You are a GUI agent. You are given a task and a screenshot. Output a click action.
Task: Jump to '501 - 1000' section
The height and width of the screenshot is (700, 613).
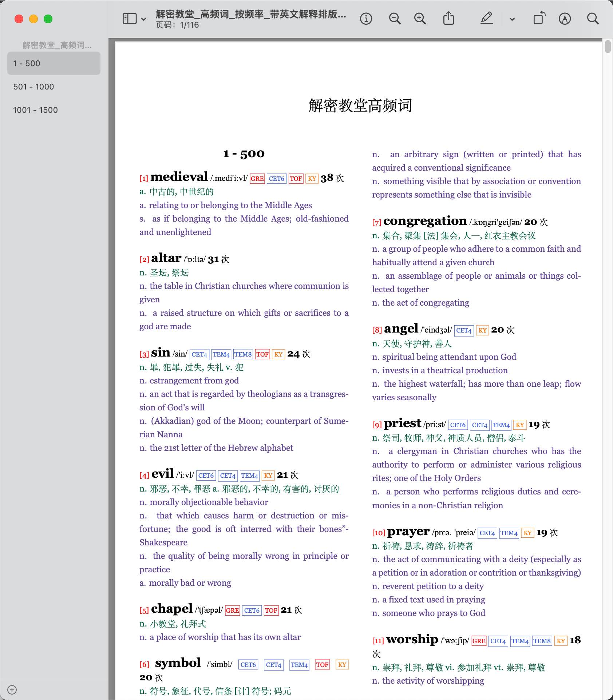tap(54, 87)
